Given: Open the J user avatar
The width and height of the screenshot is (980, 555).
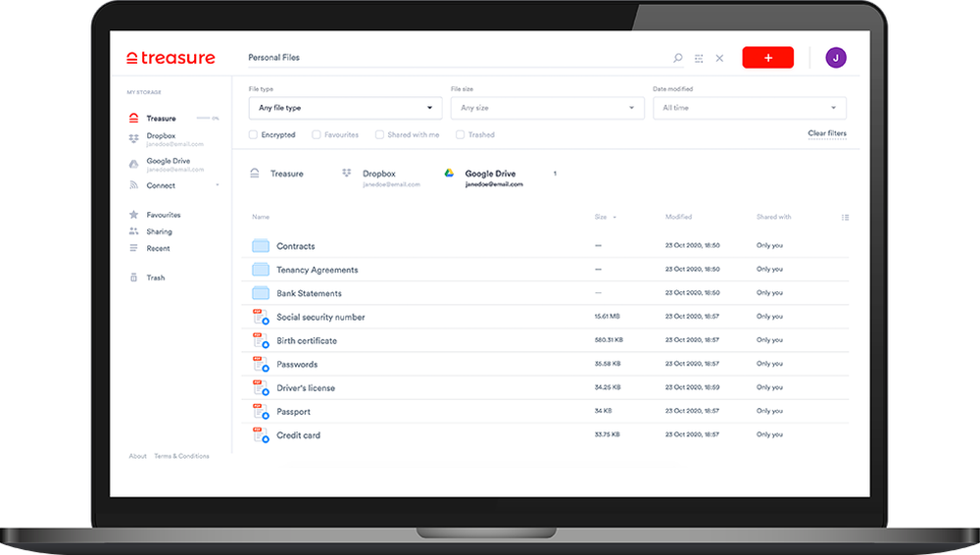Looking at the screenshot, I should [836, 58].
